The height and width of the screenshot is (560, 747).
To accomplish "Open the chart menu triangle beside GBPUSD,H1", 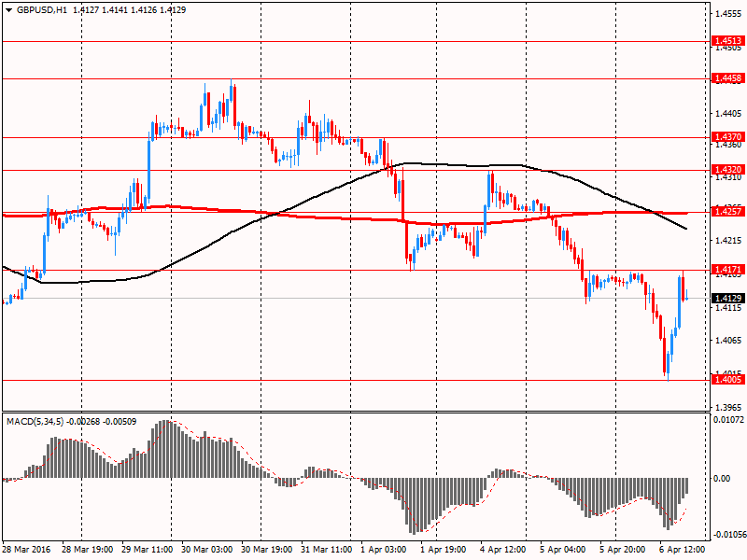I will click(8, 10).
